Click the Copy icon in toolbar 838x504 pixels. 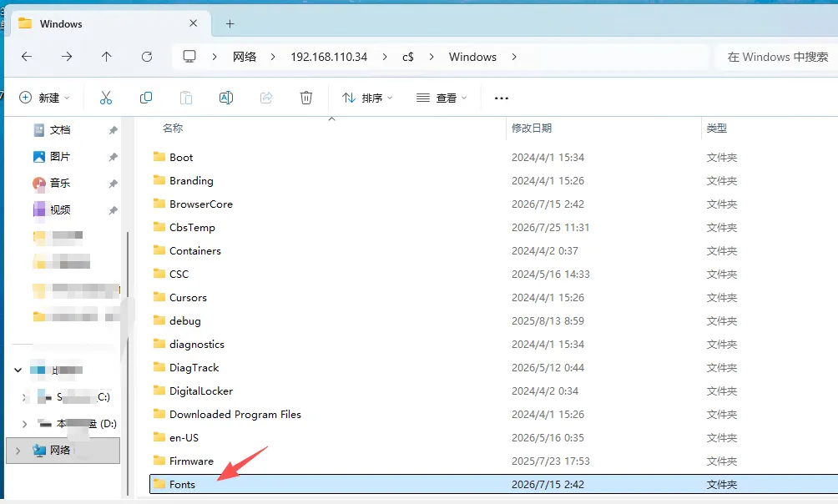[x=146, y=98]
